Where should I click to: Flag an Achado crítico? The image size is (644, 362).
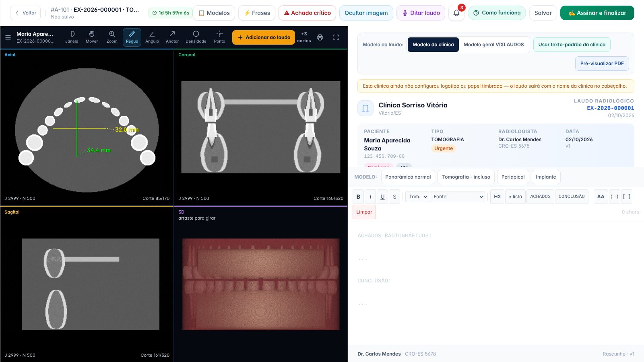(x=308, y=13)
